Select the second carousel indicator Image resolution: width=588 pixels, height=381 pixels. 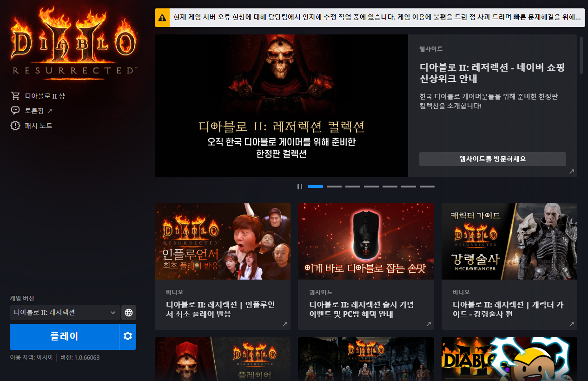point(334,187)
